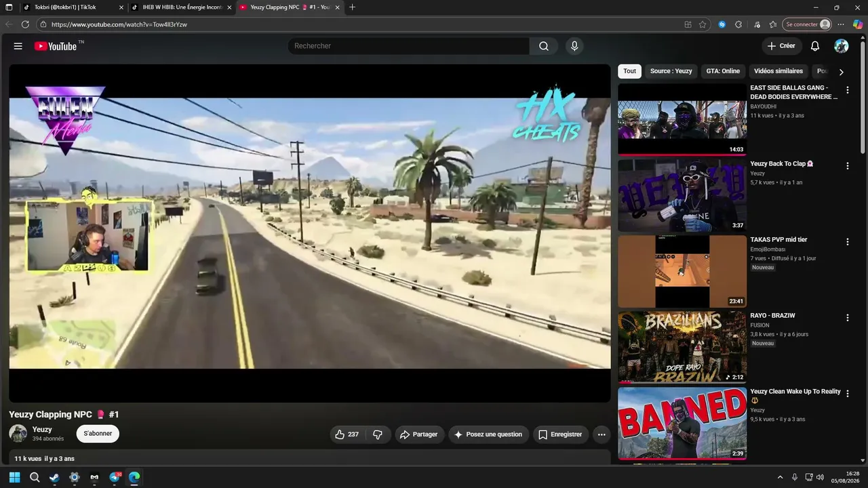
Task: Open the BANNED Yeuzy video thumbnail
Action: click(682, 423)
